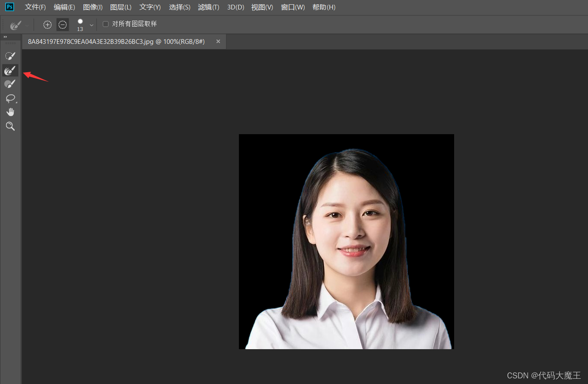Open the 文件(F) menu
588x384 pixels.
[x=35, y=7]
